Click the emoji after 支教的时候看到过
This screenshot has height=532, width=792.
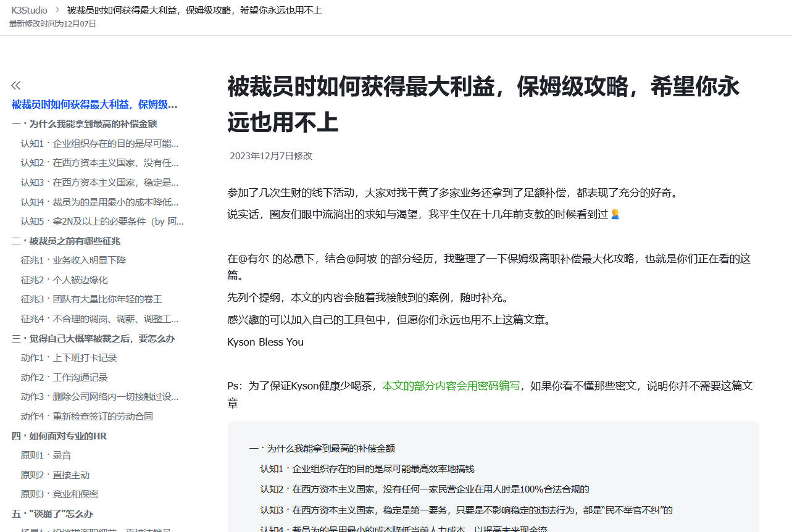click(615, 215)
